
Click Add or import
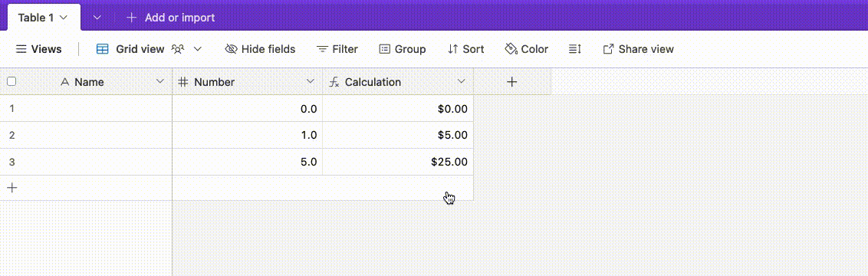point(171,18)
